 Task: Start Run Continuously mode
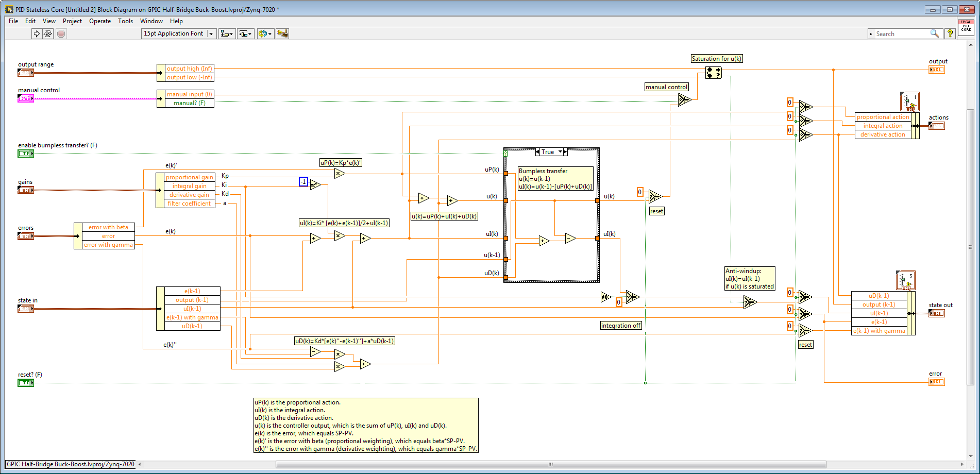pos(48,33)
